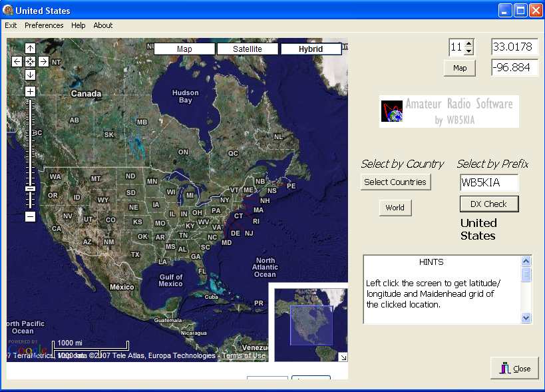This screenshot has width=545, height=392.
Task: Click the México label on the map
Action: point(122,287)
